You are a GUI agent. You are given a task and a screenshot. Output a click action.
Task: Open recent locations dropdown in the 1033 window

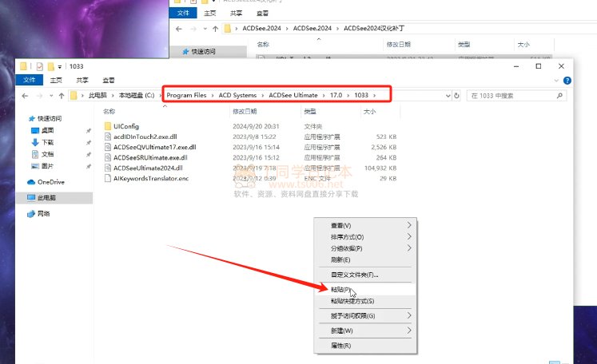click(51, 96)
